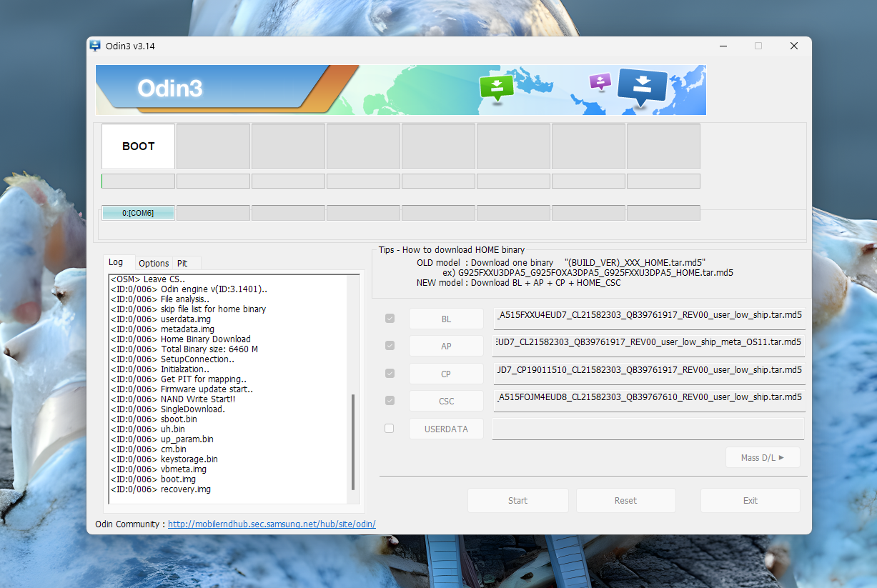Click log line 'Get PIT for mapping..'
Image resolution: width=877 pixels, height=588 pixels.
click(x=179, y=379)
